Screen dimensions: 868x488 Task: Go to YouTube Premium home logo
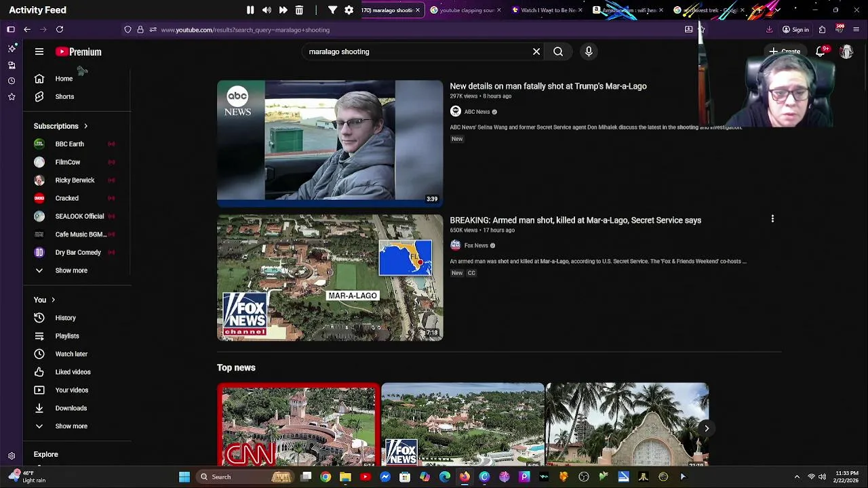(79, 52)
